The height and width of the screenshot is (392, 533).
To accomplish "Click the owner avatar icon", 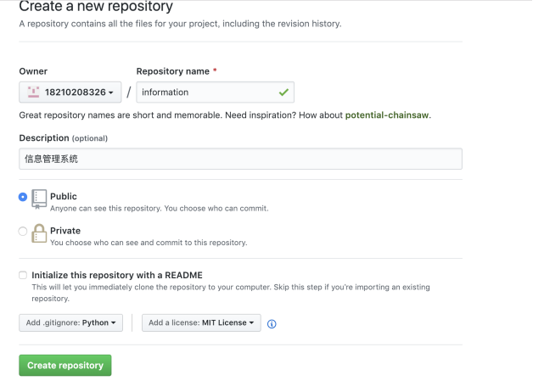I will coord(33,92).
